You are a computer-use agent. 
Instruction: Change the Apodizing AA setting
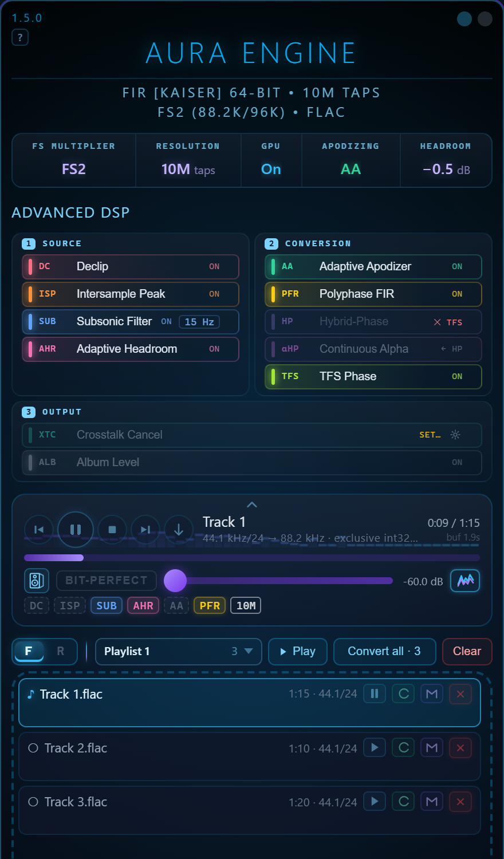[x=351, y=160]
